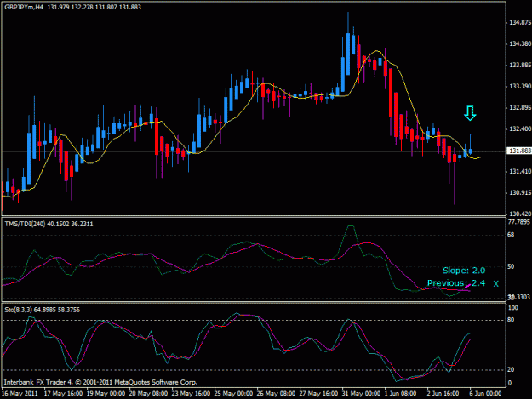Click the 80 level on stochastic scale

click(x=511, y=320)
